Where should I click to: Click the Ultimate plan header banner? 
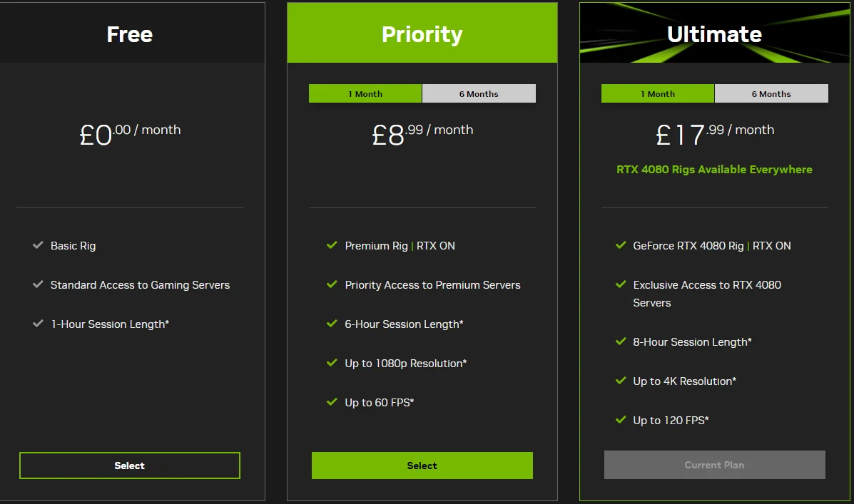(715, 33)
